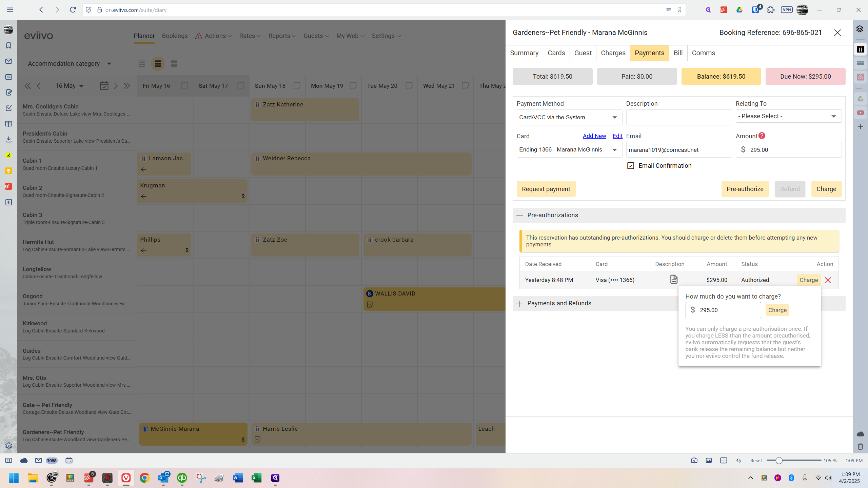Jump forward a week with double right arrows
Image resolution: width=868 pixels, height=488 pixels.
[127, 86]
